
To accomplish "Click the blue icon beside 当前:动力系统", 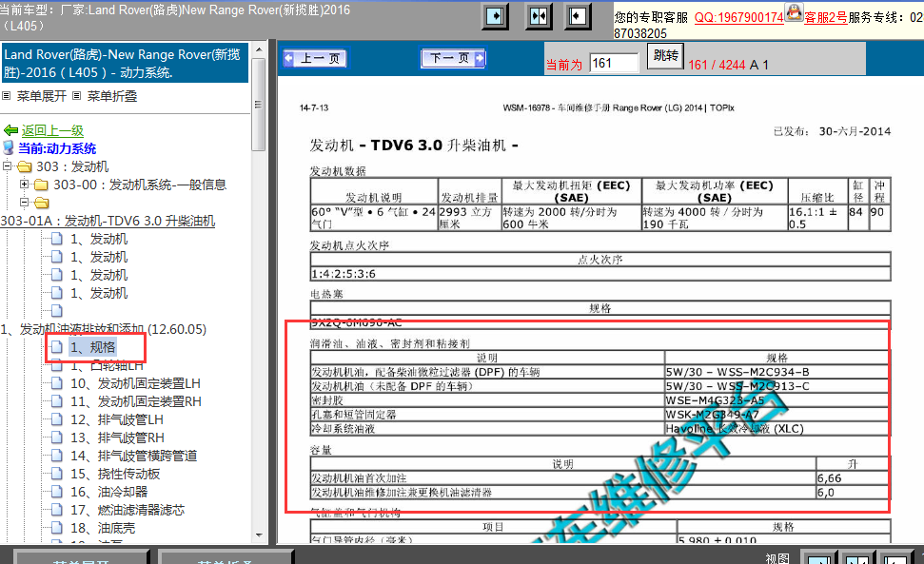I will (9, 147).
